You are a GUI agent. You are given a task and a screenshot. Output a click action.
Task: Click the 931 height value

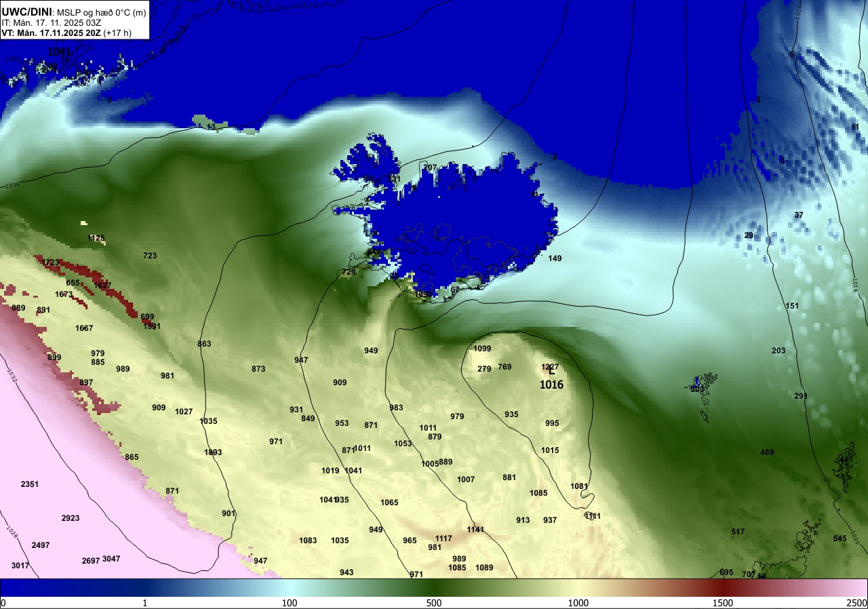pyautogui.click(x=296, y=410)
